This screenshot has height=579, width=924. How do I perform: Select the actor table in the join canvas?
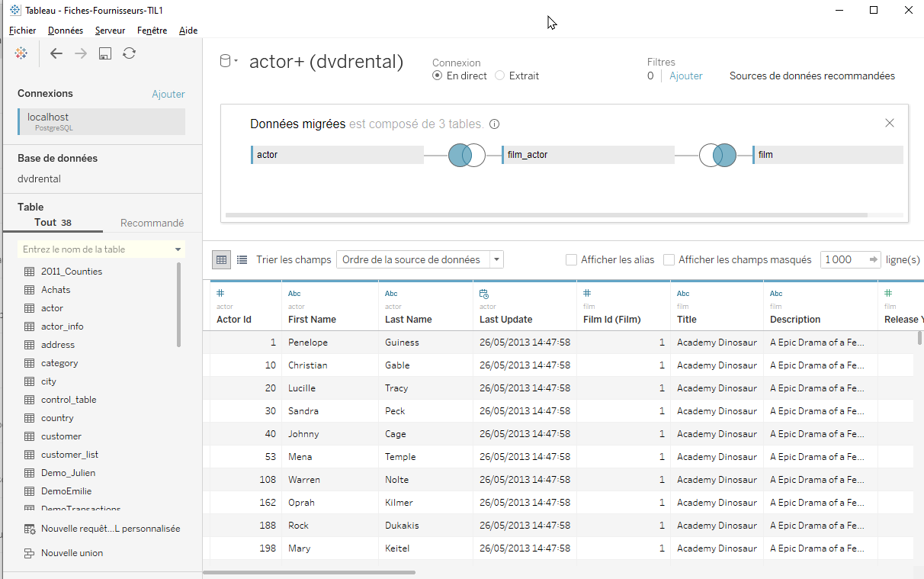337,155
